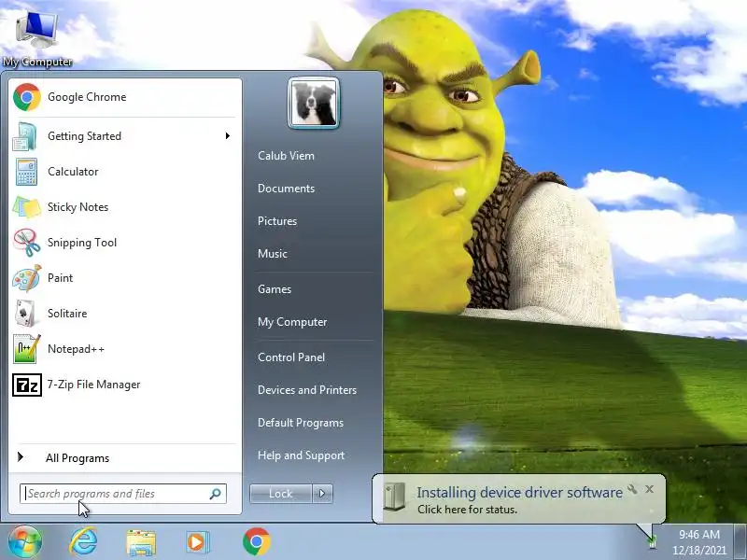The width and height of the screenshot is (747, 560).
Task: Click the 'Snipping Tool' text label
Action: pos(82,243)
